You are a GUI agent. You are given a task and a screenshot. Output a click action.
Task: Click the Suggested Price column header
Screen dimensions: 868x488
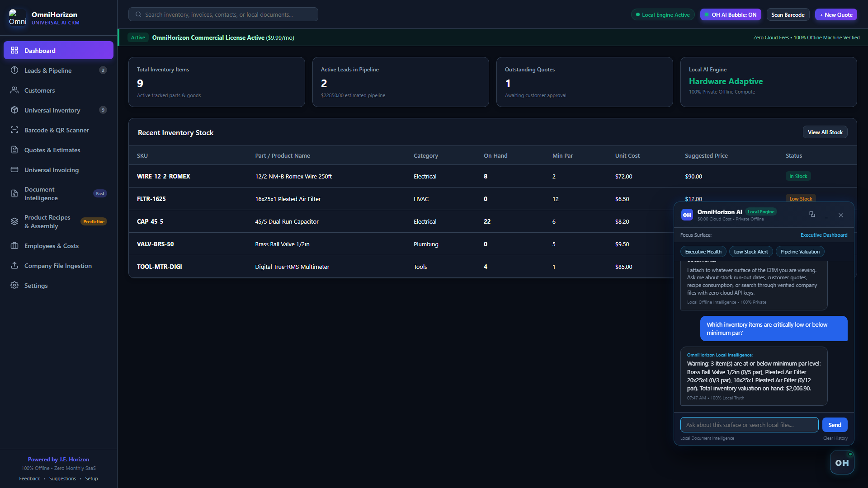706,155
